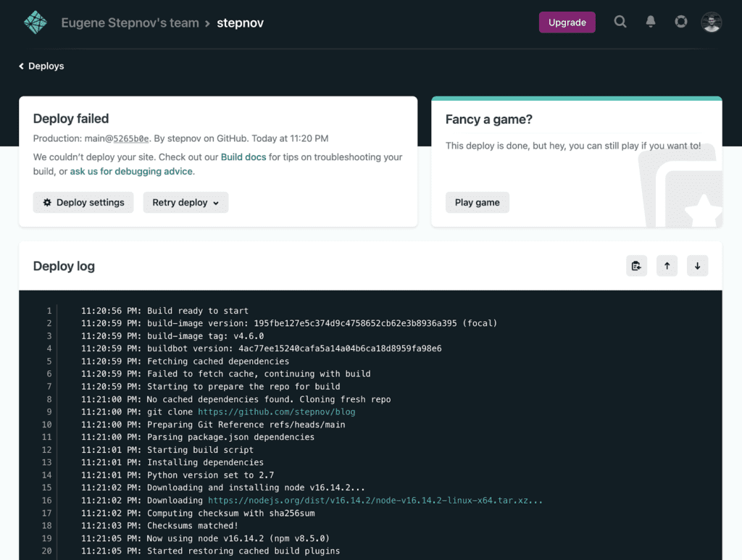
Task: Open notifications bell icon
Action: pos(651,22)
